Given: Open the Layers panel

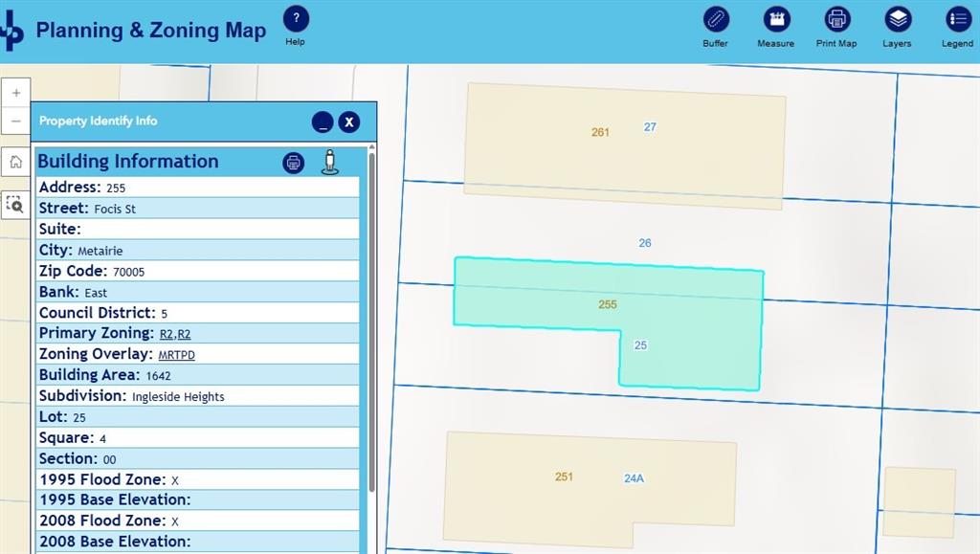Looking at the screenshot, I should 897,20.
